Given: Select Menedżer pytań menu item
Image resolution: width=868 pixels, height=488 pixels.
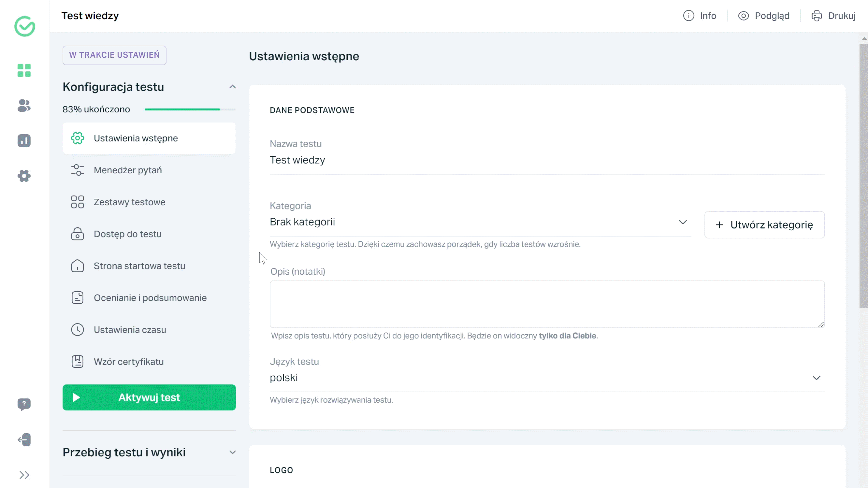Looking at the screenshot, I should (x=127, y=170).
